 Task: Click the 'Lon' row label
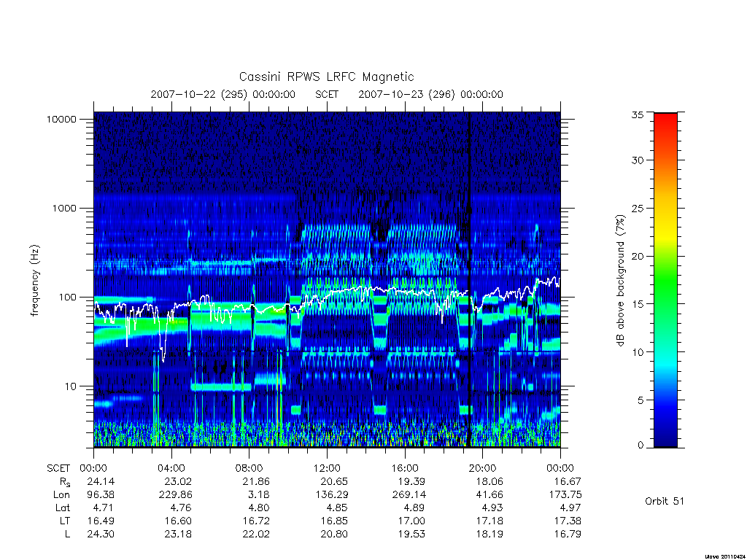point(61,495)
